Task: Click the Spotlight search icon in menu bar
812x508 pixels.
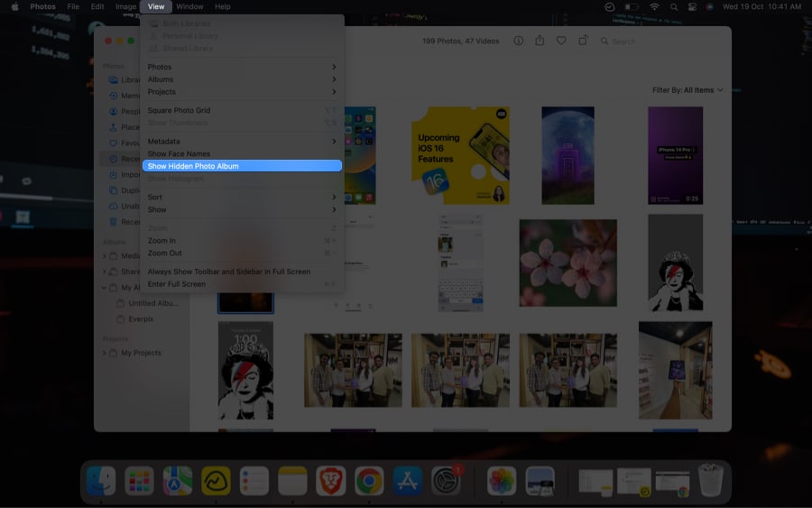Action: (673, 6)
